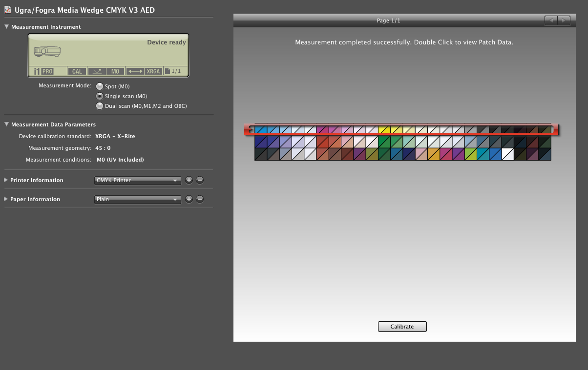Add new paper with plus button
The image size is (588, 370).
(x=189, y=199)
